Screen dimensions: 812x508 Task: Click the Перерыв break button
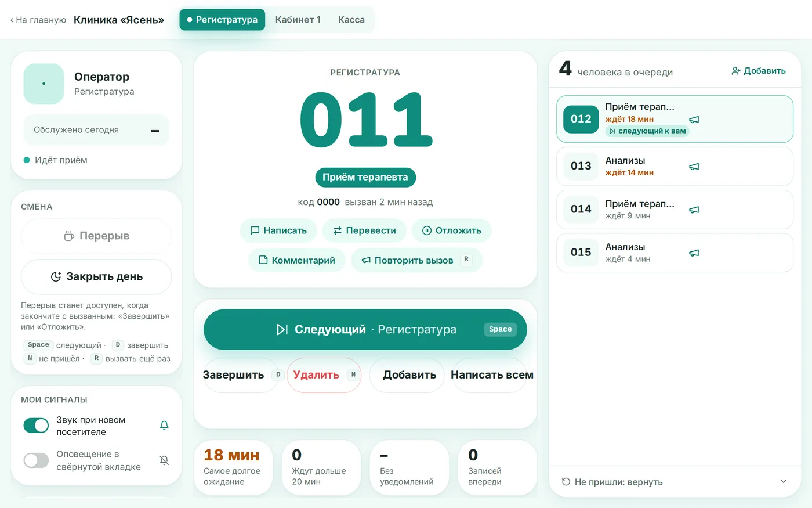(96, 236)
